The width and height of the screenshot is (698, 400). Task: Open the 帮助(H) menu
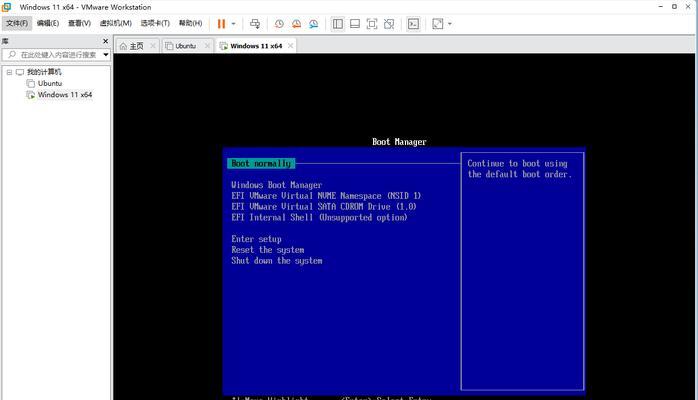tap(190, 23)
